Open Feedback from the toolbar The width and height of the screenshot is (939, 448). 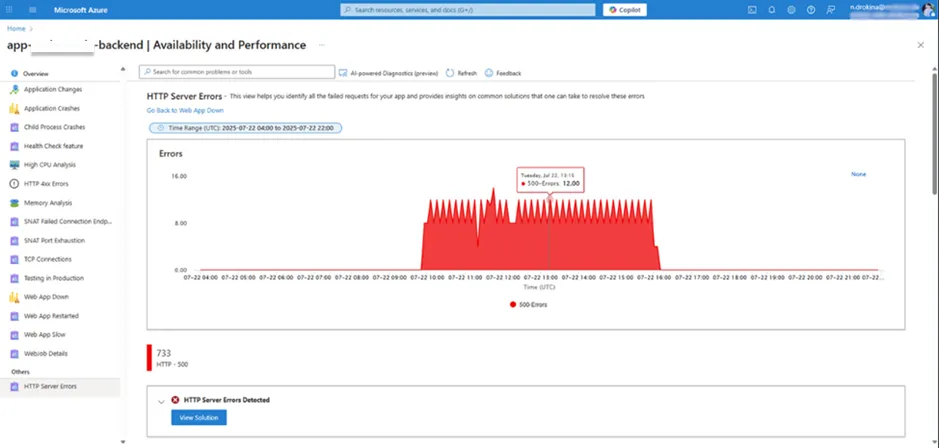(503, 73)
